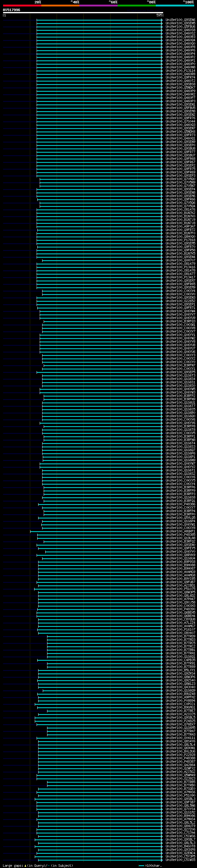Click the red 20% identity legend segment
The image size is (197, 868).
[22, 6]
